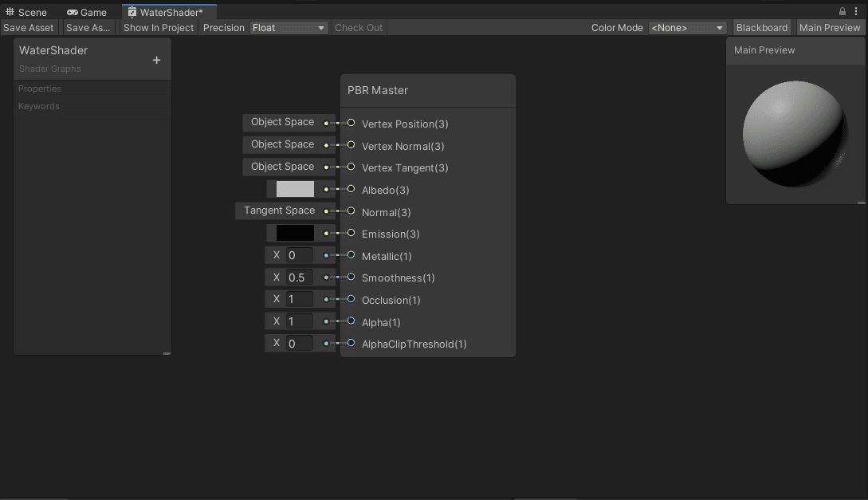868x500 pixels.
Task: Click the disabled Check Out button
Action: pos(359,28)
